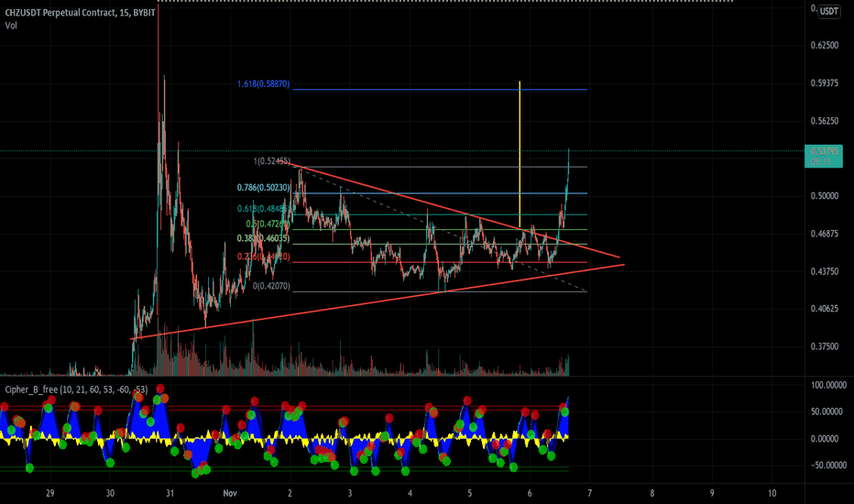The height and width of the screenshot is (504, 854).
Task: Click the 0.46875 price axis label
Action: 825,234
